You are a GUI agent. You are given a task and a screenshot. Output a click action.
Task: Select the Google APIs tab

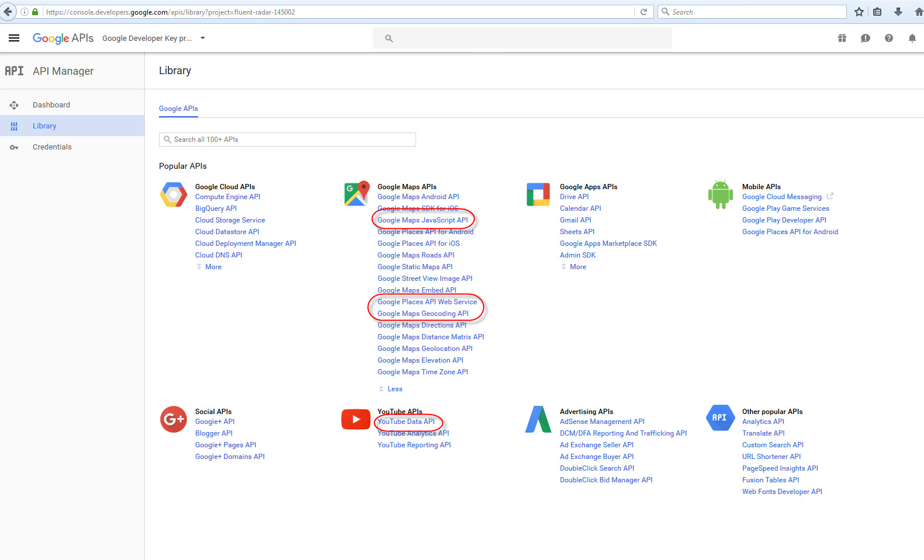178,109
